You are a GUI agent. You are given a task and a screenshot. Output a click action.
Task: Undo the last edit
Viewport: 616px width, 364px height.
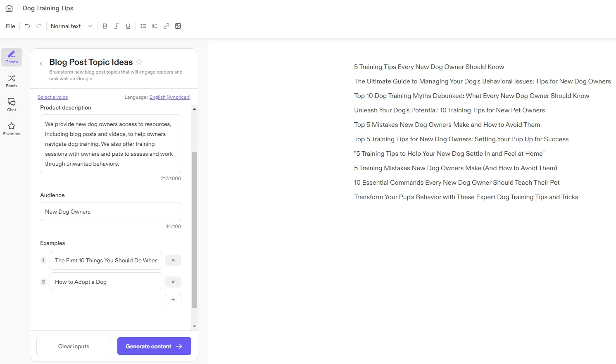(27, 26)
